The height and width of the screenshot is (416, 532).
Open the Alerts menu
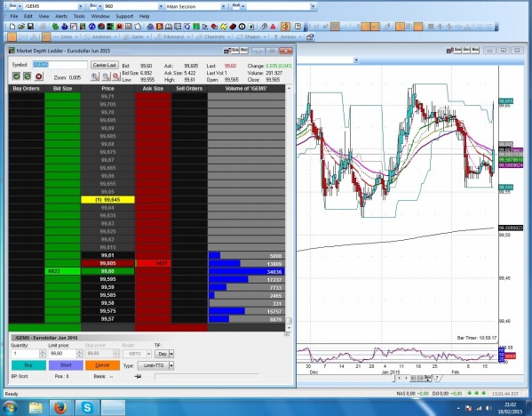click(61, 16)
